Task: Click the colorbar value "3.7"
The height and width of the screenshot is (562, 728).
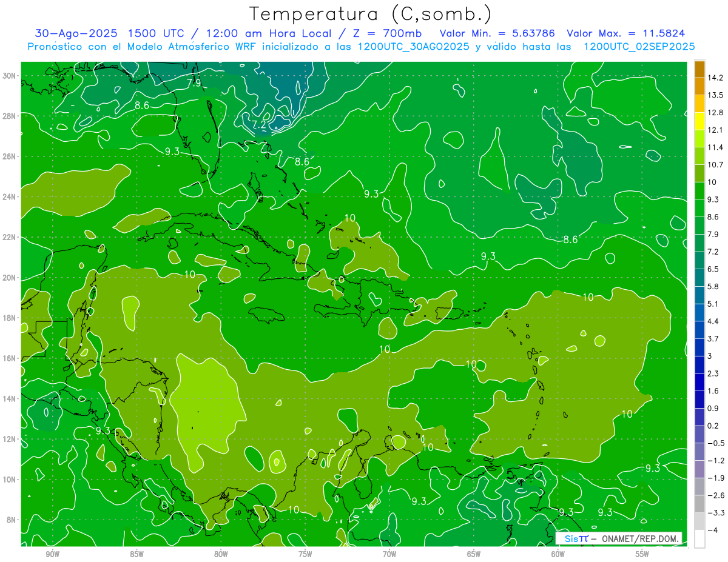Action: [713, 339]
